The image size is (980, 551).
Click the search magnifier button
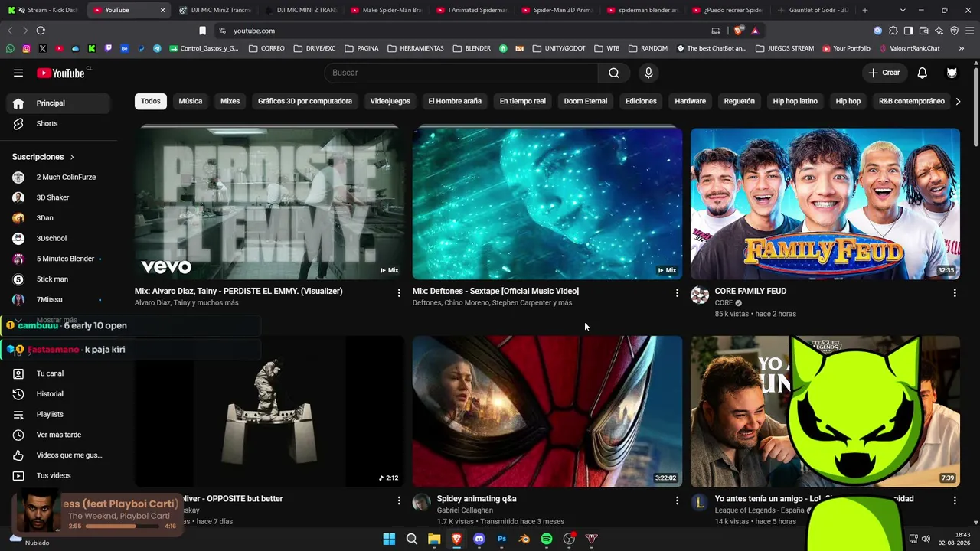614,73
